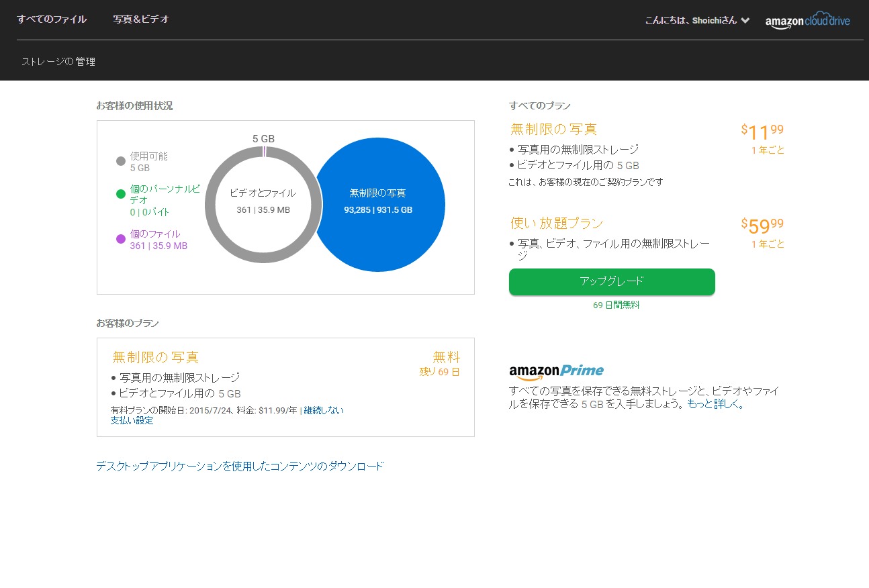
Task: Click the gray available-storage legend dot
Action: pos(121,161)
